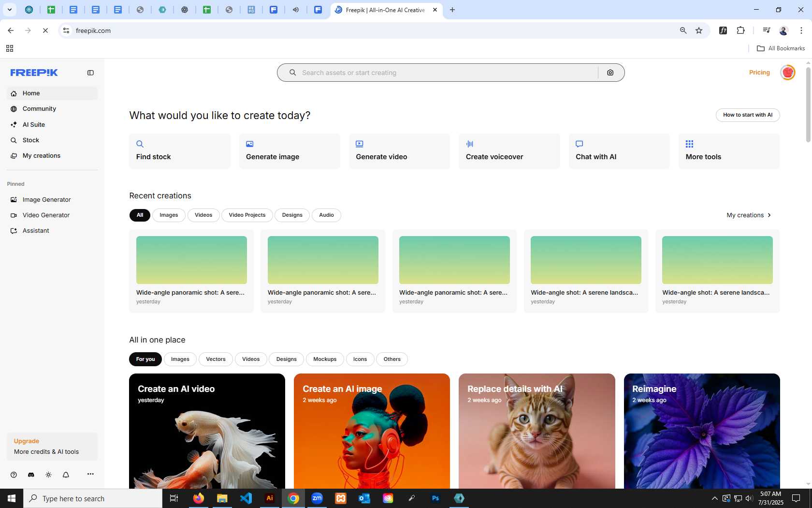Open the user profile avatar
The height and width of the screenshot is (508, 812).
click(788, 73)
